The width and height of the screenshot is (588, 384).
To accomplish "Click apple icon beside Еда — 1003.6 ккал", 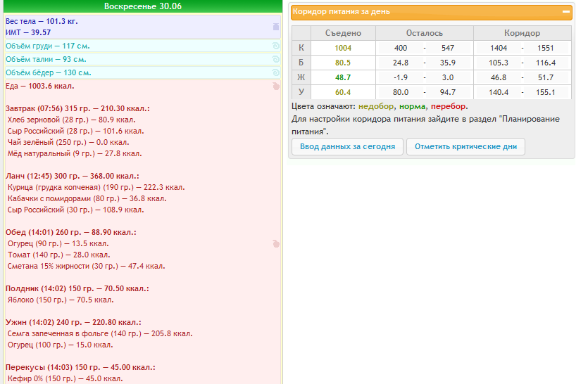I will [276, 87].
